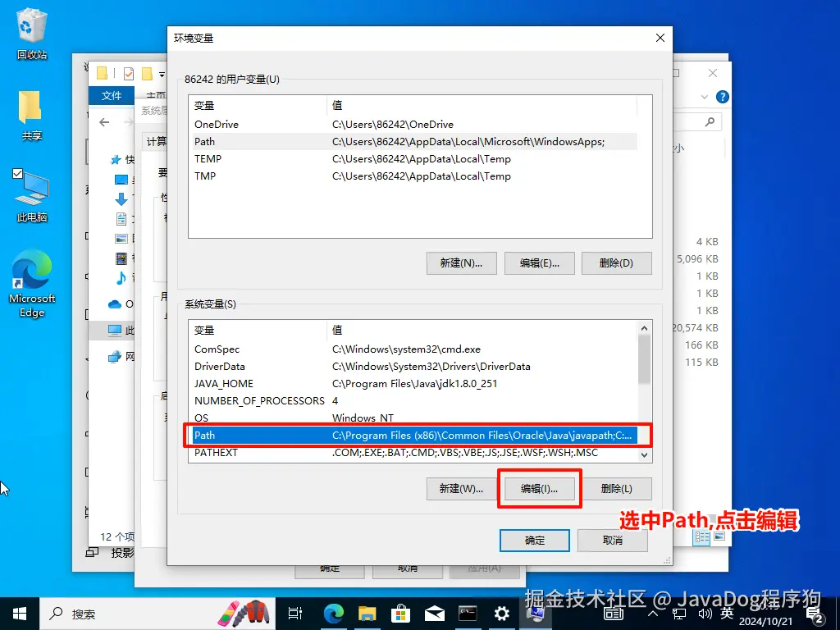Click 编辑(E)... for user variables

pyautogui.click(x=540, y=263)
